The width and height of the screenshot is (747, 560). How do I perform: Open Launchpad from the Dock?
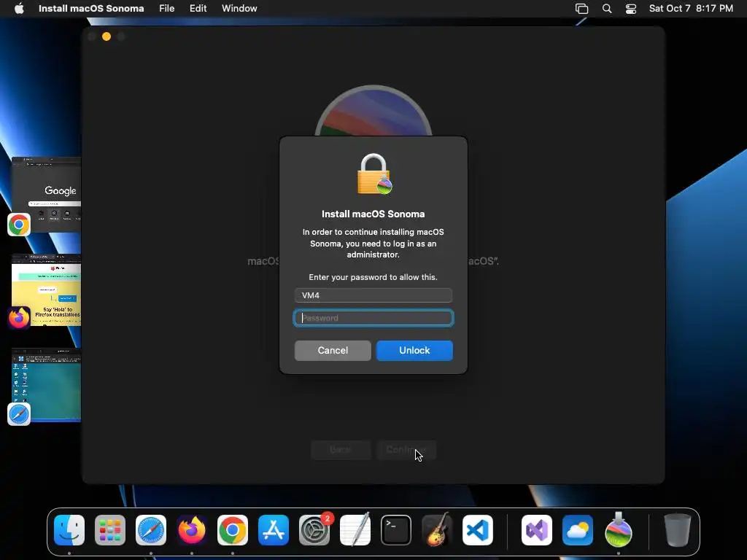point(110,530)
